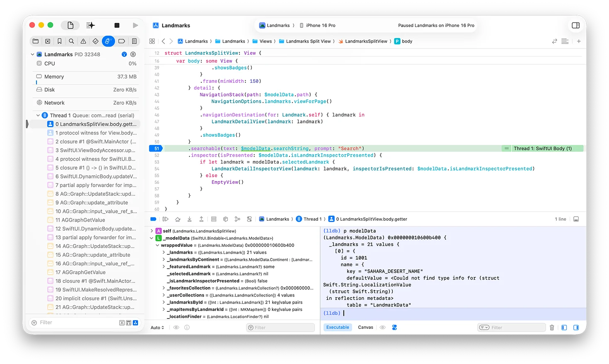The image size is (609, 364).
Task: Switch to the Bookmark navigator
Action: tap(60, 41)
